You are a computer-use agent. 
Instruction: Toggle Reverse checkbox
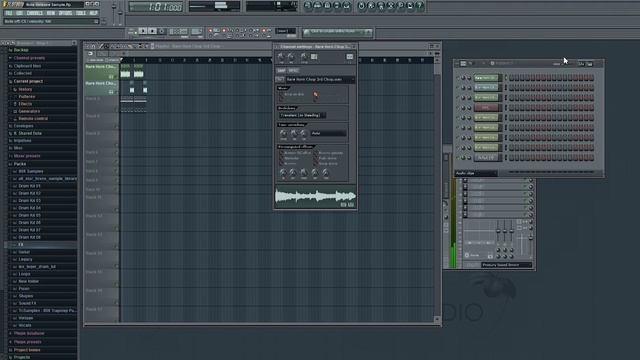[281, 164]
